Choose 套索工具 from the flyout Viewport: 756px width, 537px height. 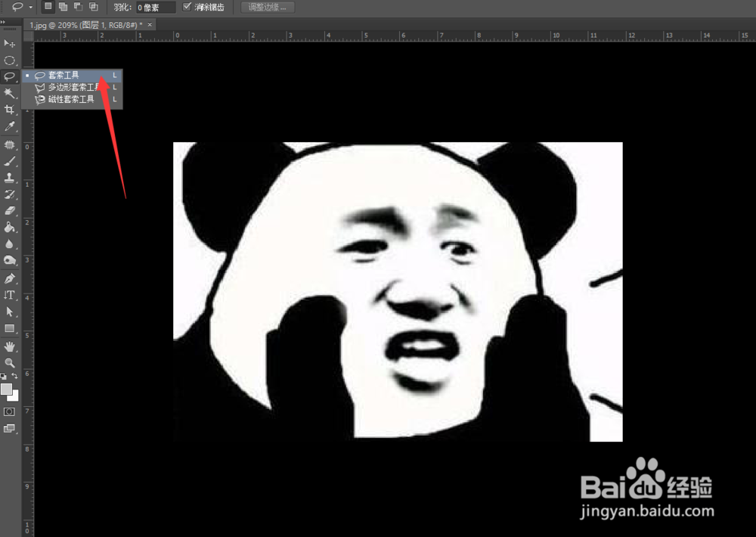[72, 76]
